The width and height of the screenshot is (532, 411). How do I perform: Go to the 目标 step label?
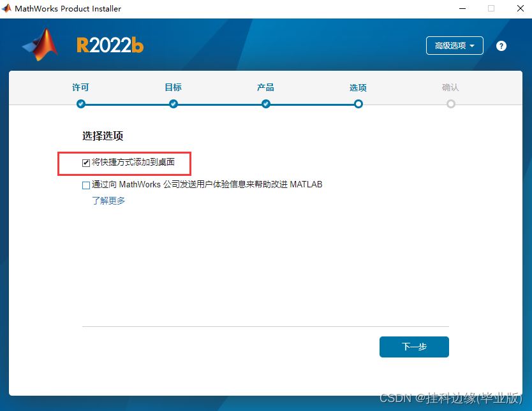173,87
